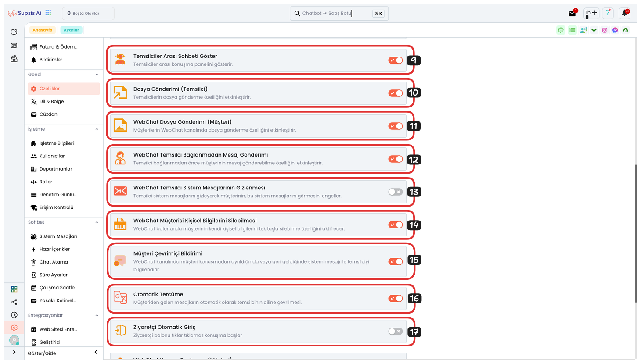
Task: Collapse the Genel section
Action: pos(97,75)
